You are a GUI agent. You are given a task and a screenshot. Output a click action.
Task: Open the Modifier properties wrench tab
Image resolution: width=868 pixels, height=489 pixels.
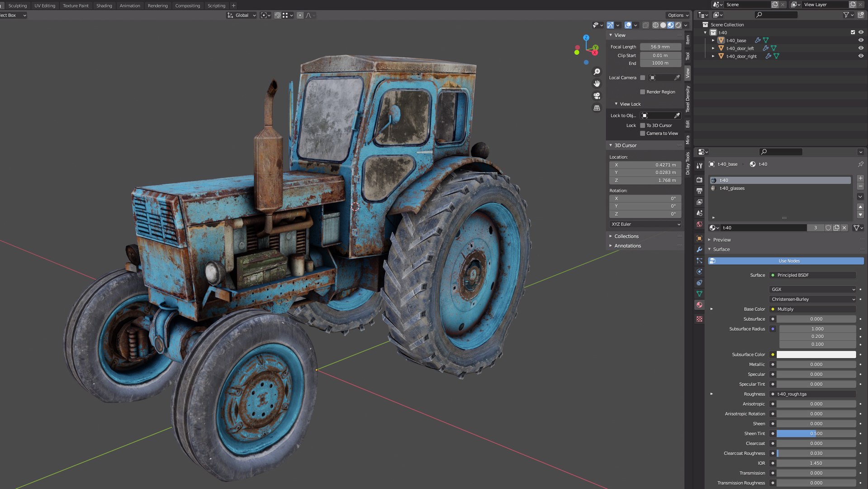click(x=699, y=249)
